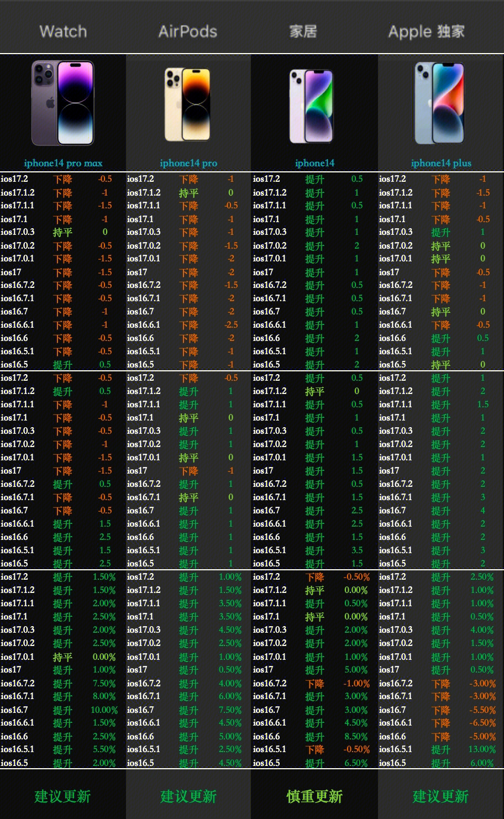View the blue iPhone 14 Plus photo
This screenshot has height=819, width=504.
coord(440,103)
